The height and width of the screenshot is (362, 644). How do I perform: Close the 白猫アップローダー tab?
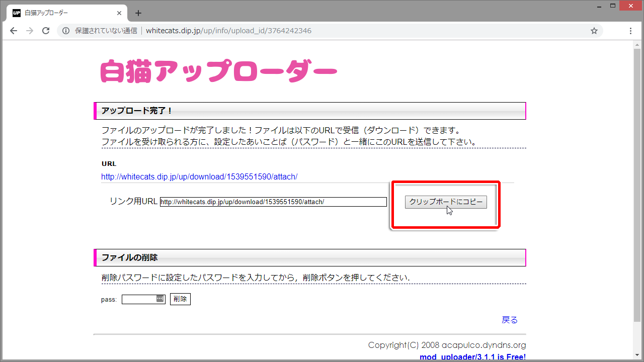point(119,13)
